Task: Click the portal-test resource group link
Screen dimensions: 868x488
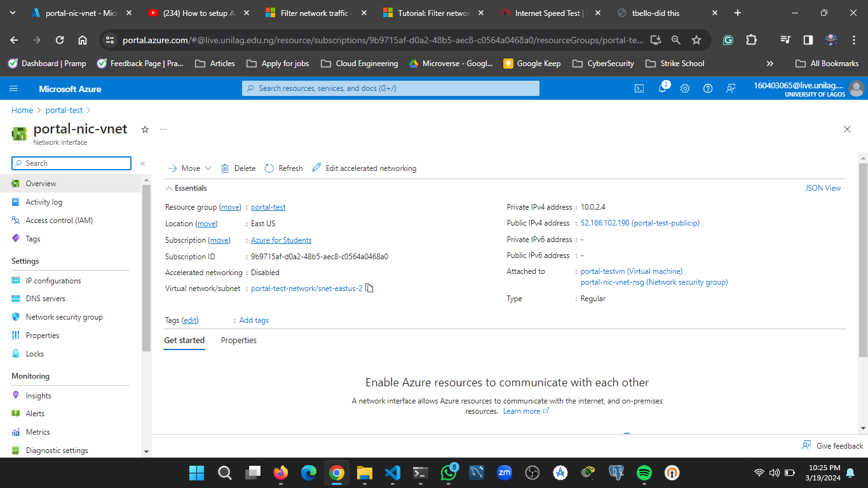Action: click(268, 207)
